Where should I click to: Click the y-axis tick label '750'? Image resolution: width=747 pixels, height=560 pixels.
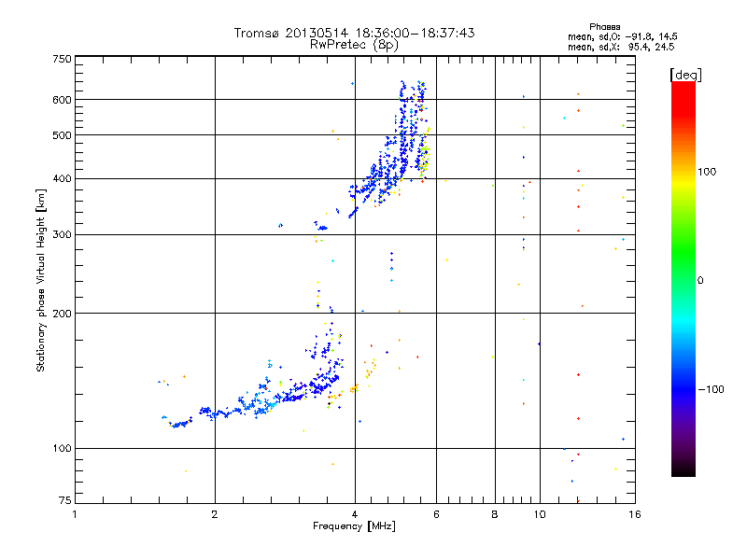(x=62, y=59)
